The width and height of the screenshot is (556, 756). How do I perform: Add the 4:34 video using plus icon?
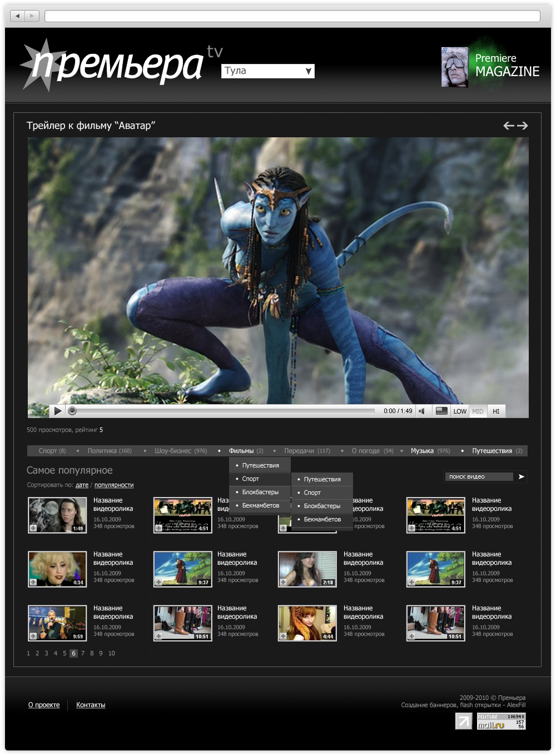click(x=33, y=582)
